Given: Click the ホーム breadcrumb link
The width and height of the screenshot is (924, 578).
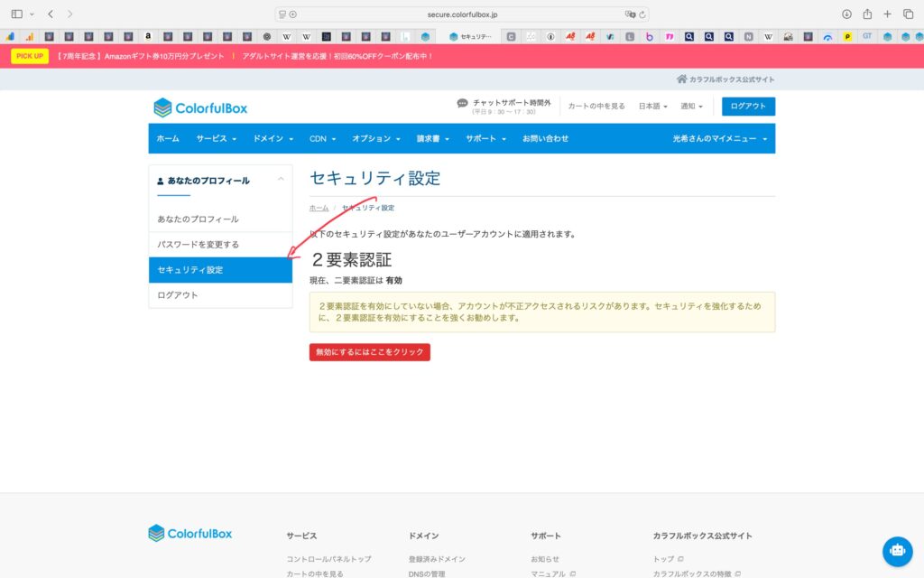Looking at the screenshot, I should (319, 208).
